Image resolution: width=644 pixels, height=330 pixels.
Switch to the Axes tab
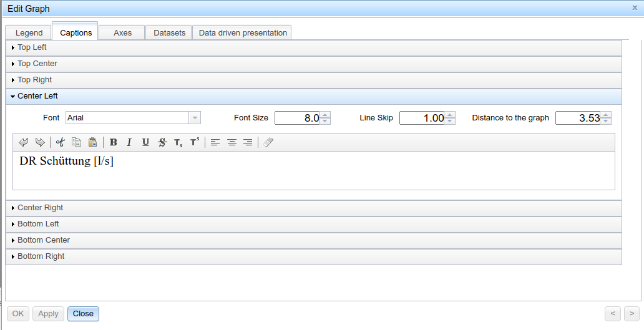tap(122, 33)
